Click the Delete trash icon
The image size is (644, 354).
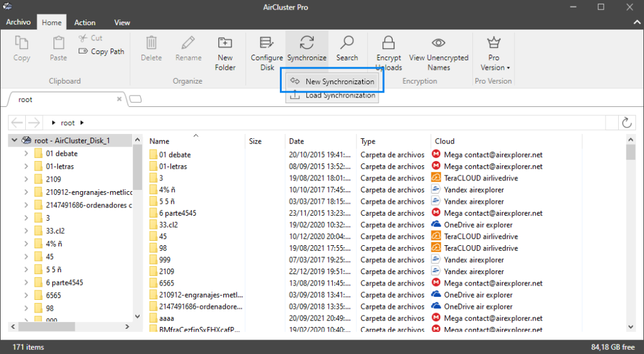(x=151, y=43)
